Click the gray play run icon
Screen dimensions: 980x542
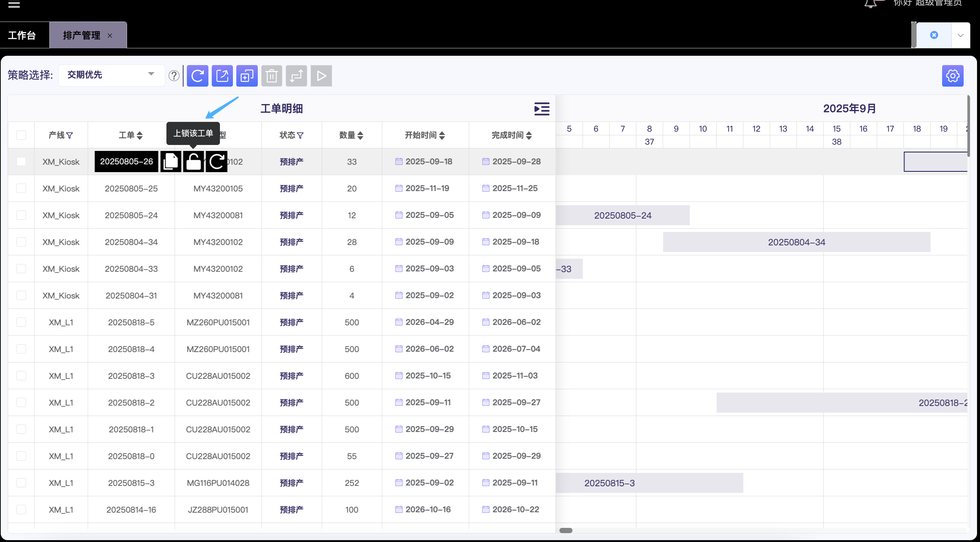tap(321, 76)
